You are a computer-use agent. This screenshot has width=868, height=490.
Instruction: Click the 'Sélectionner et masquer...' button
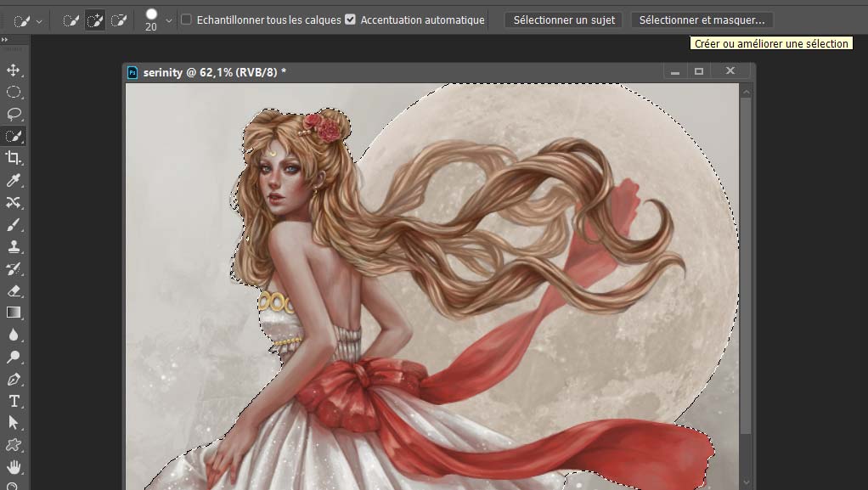pos(702,20)
